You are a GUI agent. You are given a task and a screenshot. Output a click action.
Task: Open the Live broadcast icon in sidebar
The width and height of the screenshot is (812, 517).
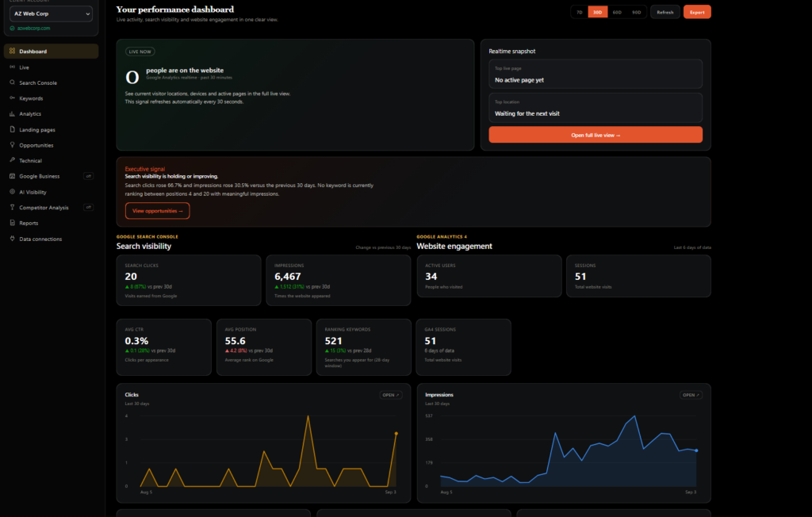[13, 67]
